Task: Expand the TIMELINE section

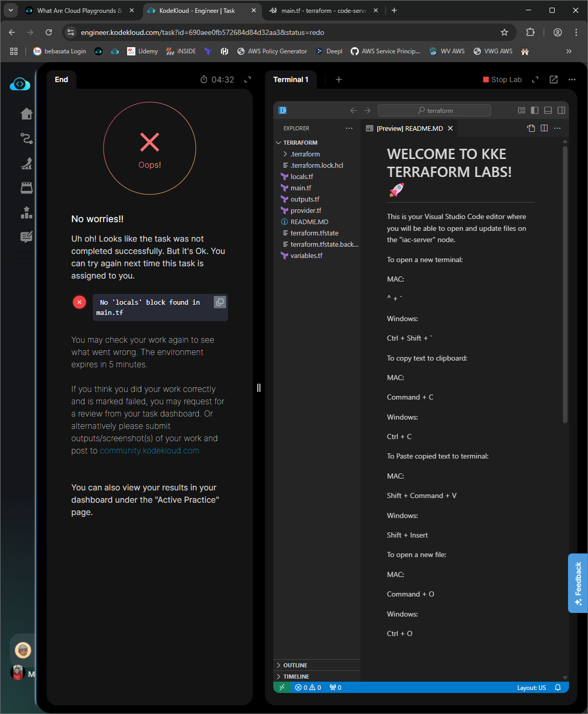Action: [x=317, y=677]
